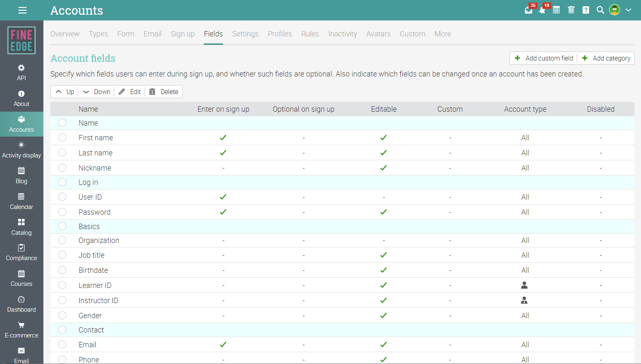This screenshot has width=641, height=364.
Task: Open the calendar icon in top bar
Action: tap(556, 10)
